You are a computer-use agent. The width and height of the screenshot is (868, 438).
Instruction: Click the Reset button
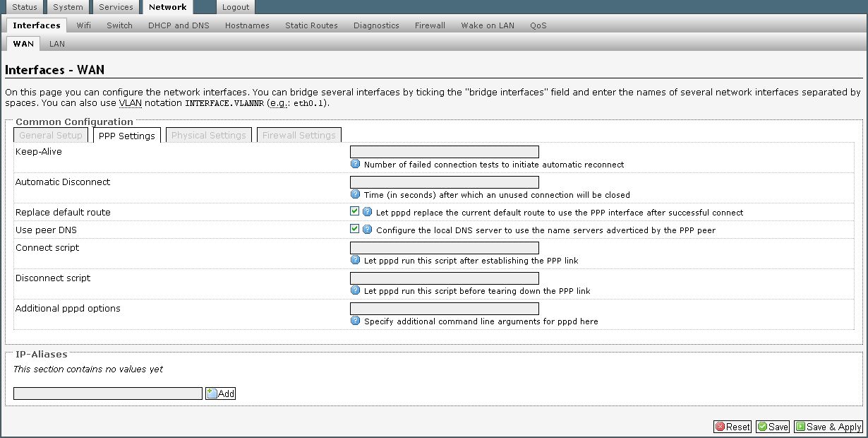pyautogui.click(x=732, y=427)
